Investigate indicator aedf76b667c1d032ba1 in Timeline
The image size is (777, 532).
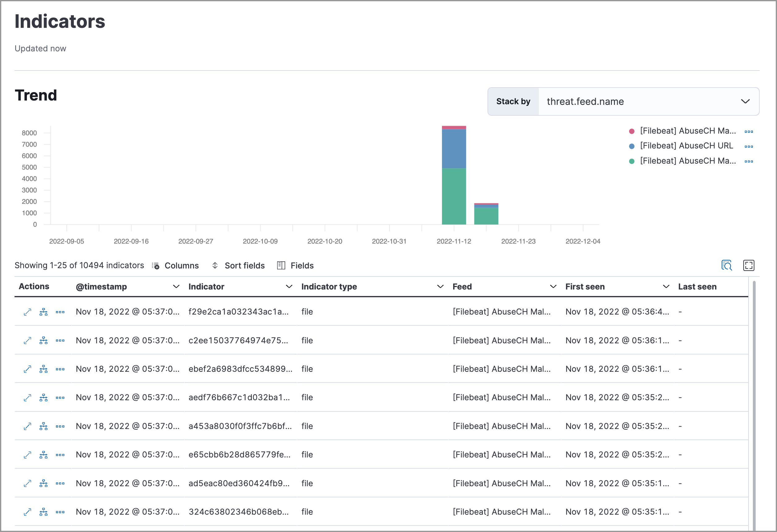[x=44, y=397]
